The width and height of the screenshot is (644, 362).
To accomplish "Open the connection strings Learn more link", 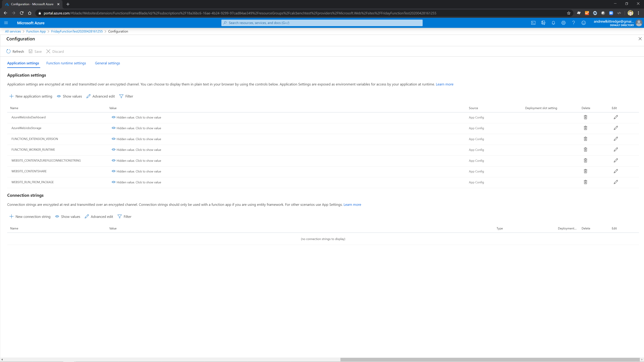I will point(352,204).
